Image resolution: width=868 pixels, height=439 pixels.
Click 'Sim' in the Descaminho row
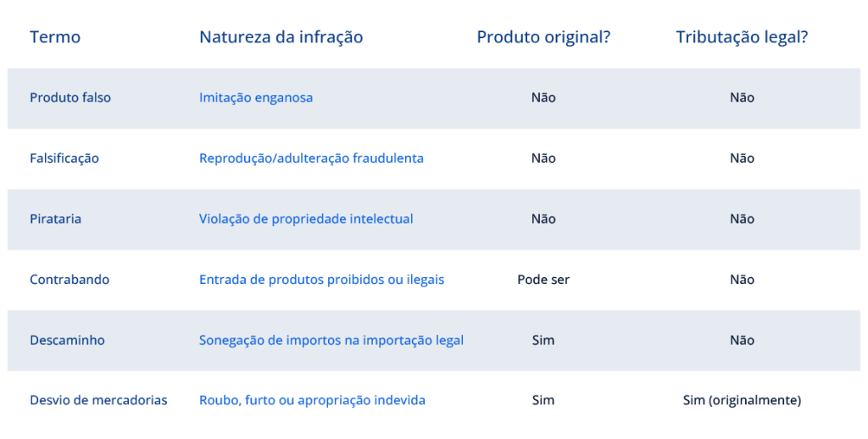pyautogui.click(x=543, y=340)
